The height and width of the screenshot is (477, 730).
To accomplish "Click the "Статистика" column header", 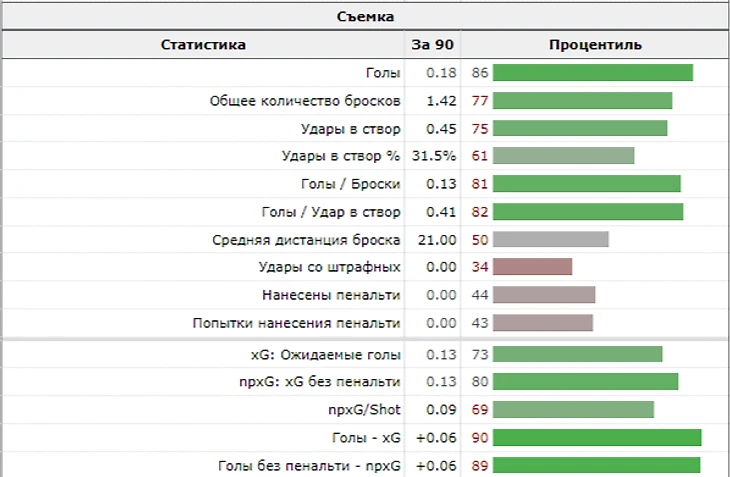I will (203, 45).
